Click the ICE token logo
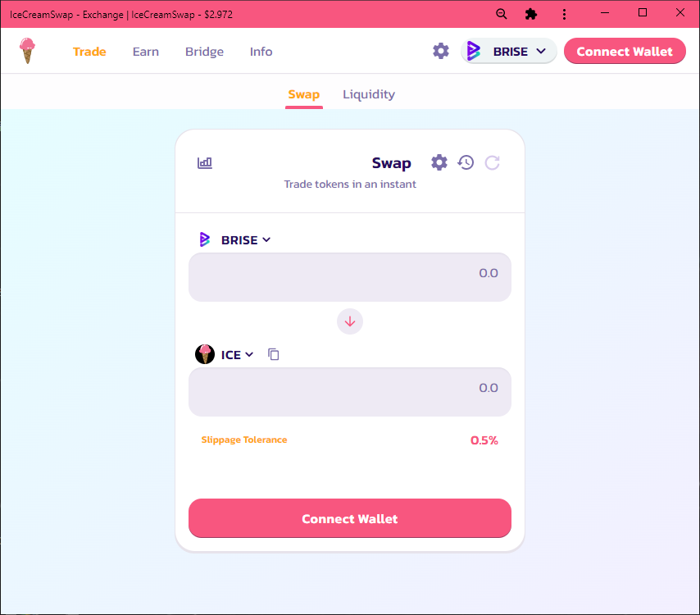 click(x=205, y=354)
